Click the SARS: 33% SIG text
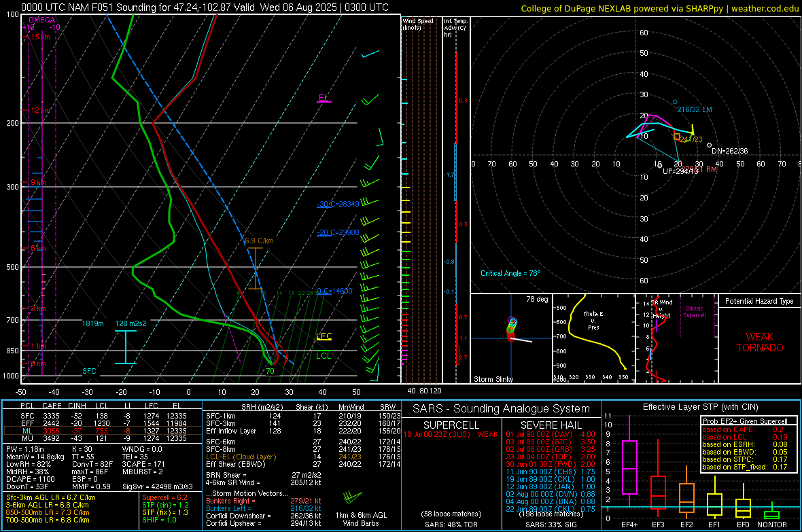The height and width of the screenshot is (532, 802). pos(551,525)
